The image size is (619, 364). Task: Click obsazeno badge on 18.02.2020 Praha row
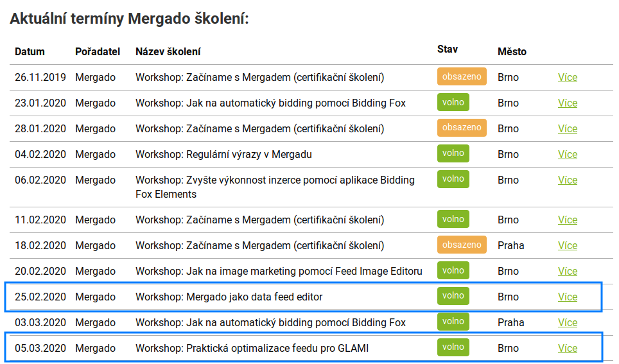[462, 245]
